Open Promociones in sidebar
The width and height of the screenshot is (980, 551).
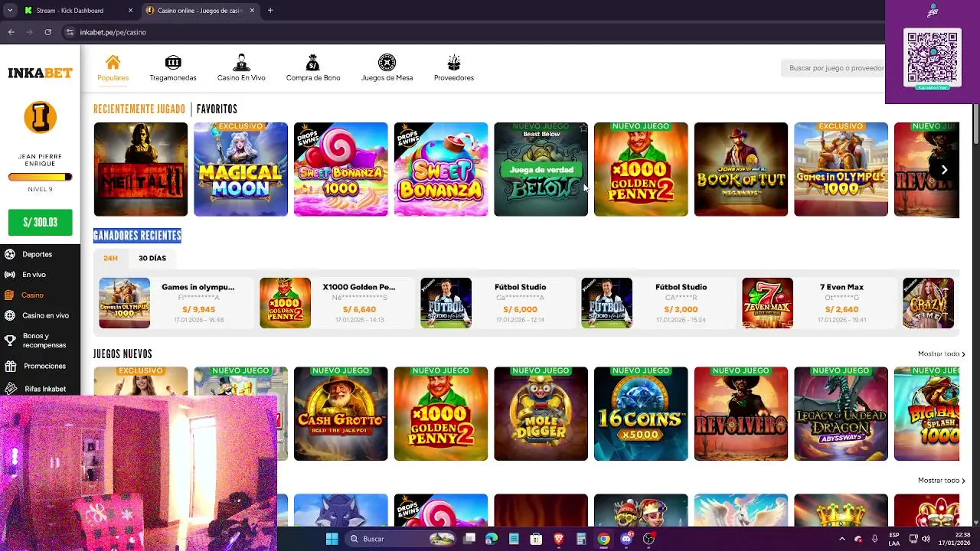pyautogui.click(x=44, y=367)
